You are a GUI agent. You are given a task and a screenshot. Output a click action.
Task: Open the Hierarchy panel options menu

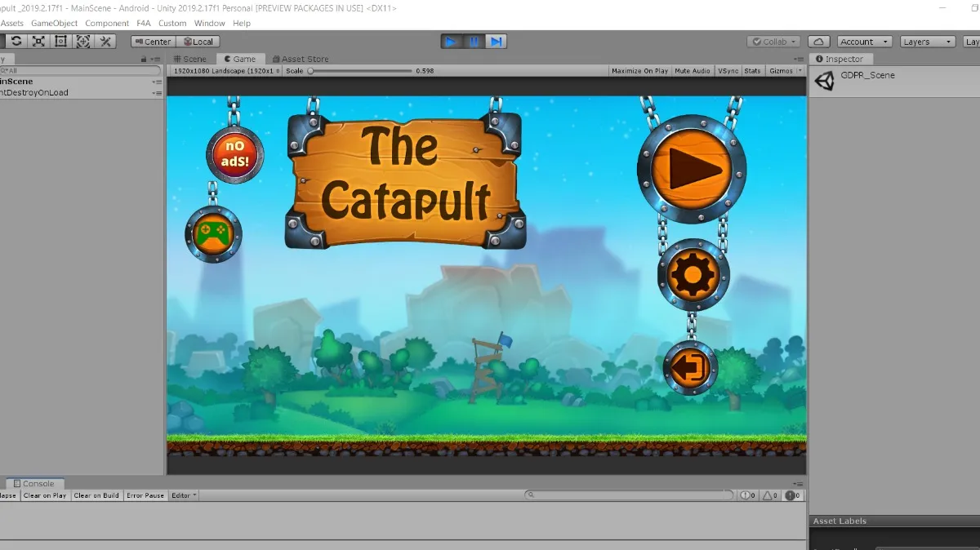click(x=156, y=59)
